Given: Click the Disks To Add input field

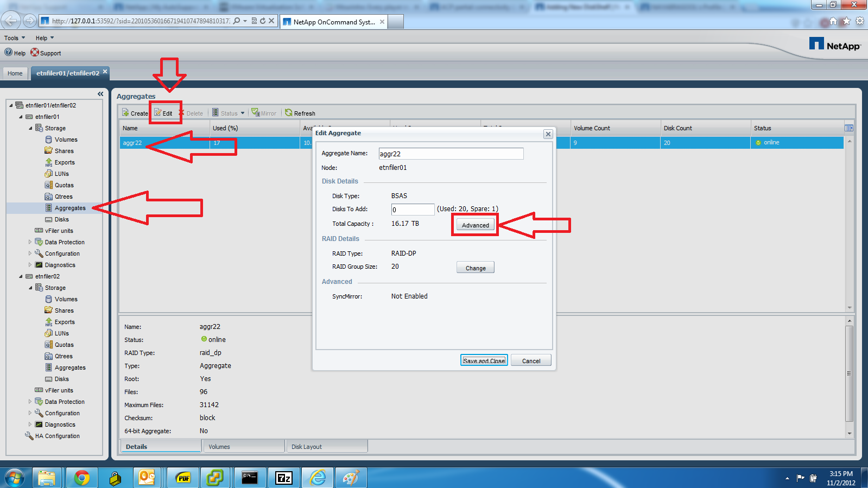Looking at the screenshot, I should [x=413, y=210].
